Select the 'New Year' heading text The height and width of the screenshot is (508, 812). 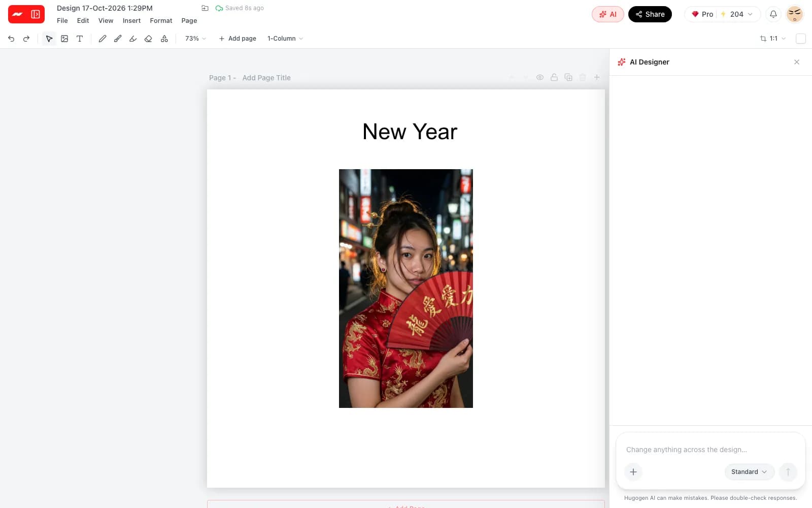(x=410, y=132)
